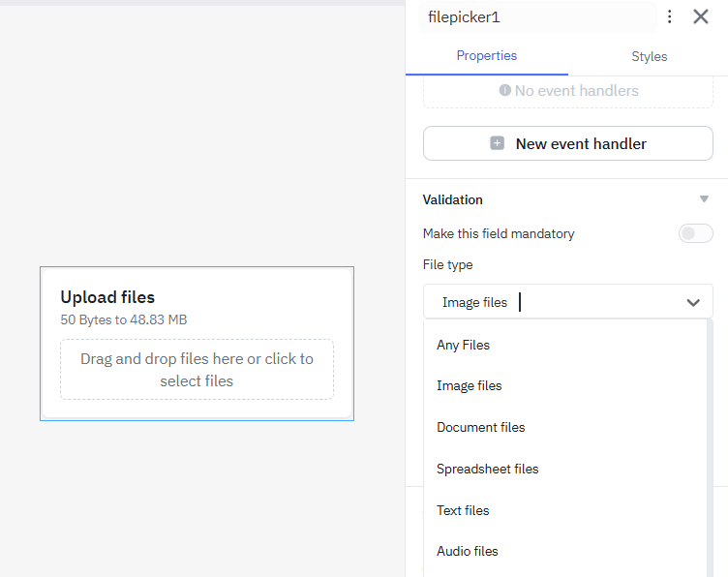Collapse the Validation section arrow
This screenshot has width=728, height=577.
click(704, 199)
